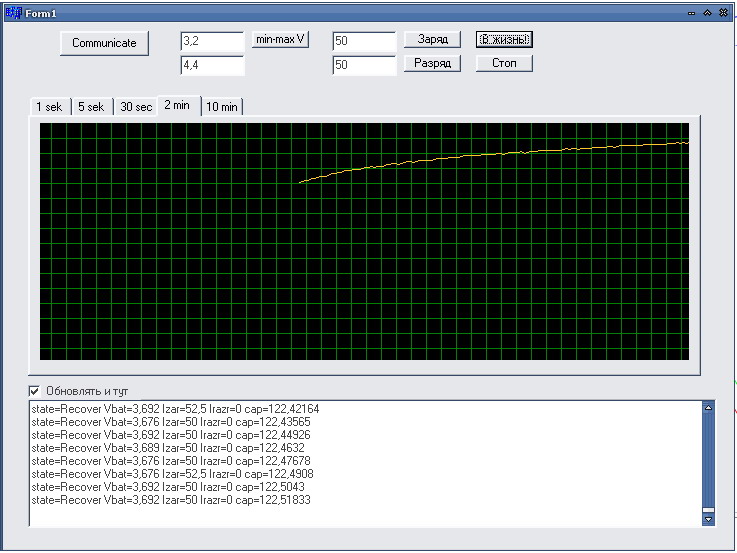The height and width of the screenshot is (553, 737).
Task: Click log line with cap=122,44926
Action: point(171,435)
